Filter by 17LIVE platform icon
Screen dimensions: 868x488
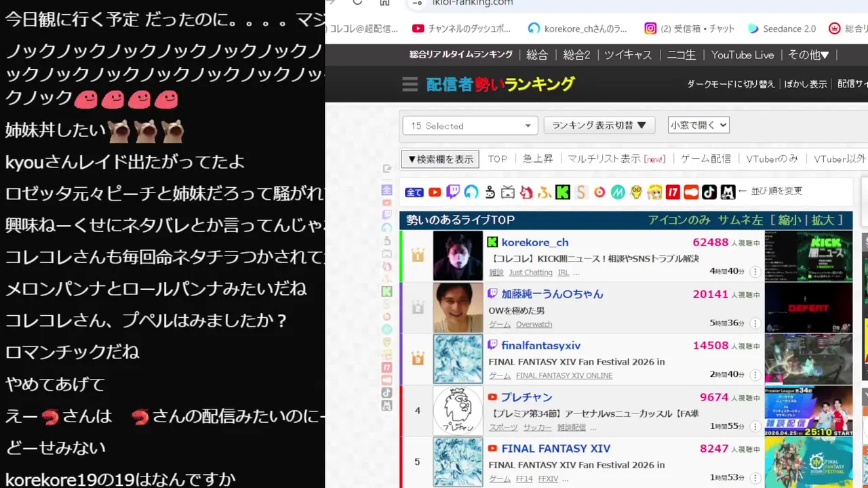click(673, 192)
